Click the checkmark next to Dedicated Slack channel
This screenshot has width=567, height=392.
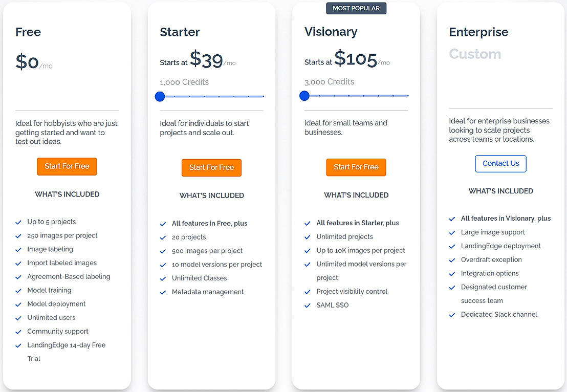click(452, 314)
